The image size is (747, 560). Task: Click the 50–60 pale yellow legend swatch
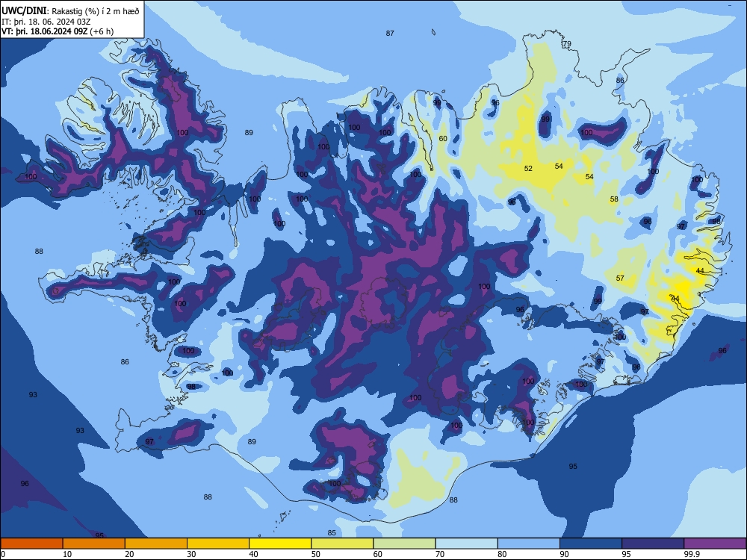pos(342,544)
